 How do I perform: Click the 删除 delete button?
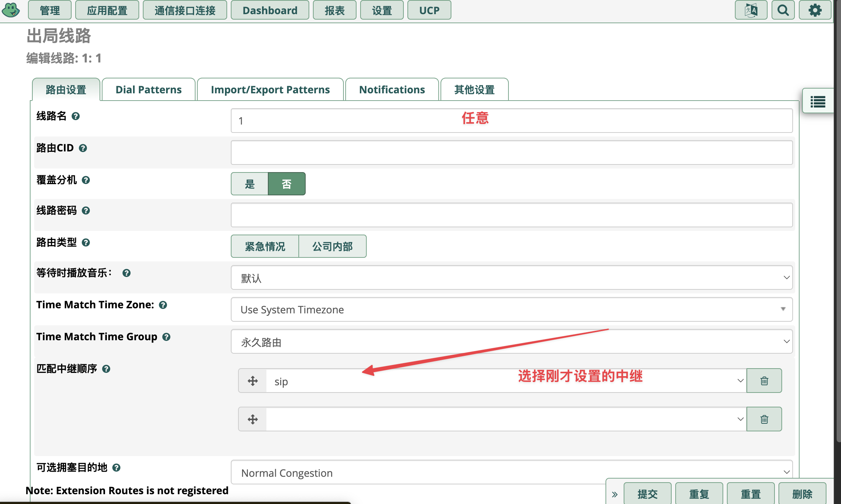[802, 494]
